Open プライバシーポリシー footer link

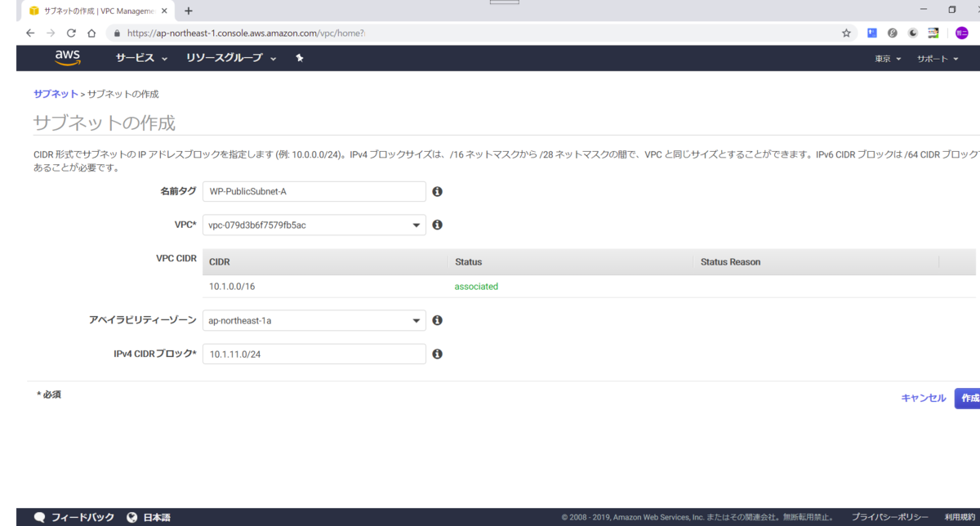pos(889,518)
